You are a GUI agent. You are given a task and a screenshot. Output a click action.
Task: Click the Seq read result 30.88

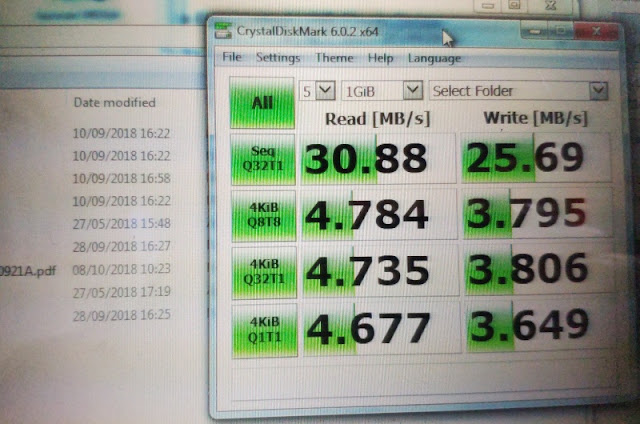378,159
